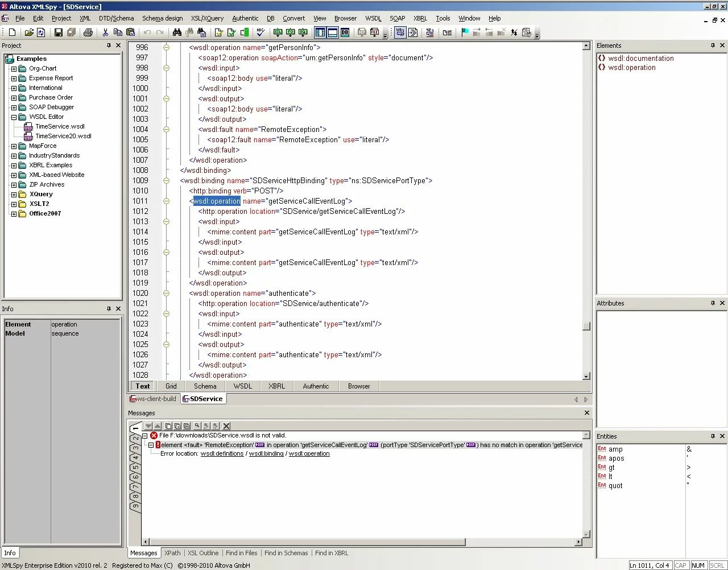Viewport: 728px width, 570px height.
Task: Click the cut scissors icon
Action: (x=105, y=32)
